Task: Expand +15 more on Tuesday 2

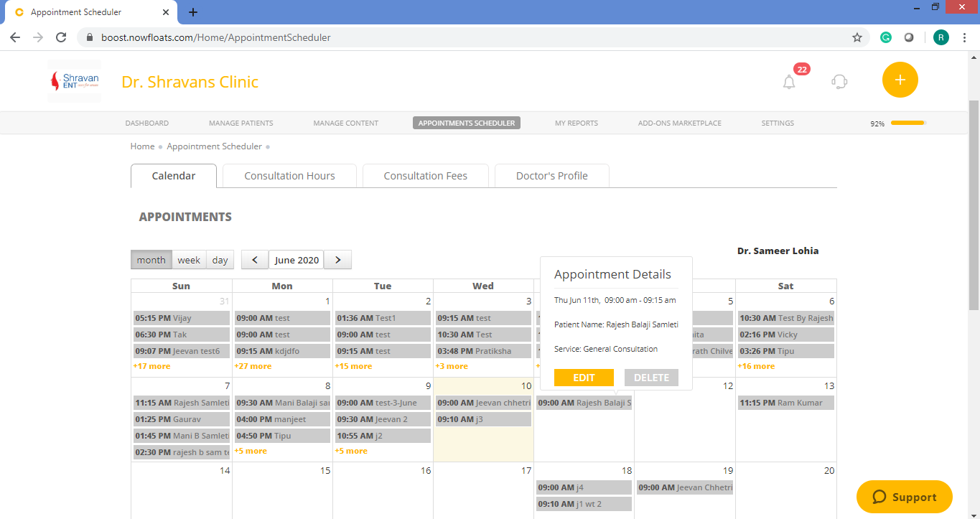Action: pyautogui.click(x=353, y=366)
